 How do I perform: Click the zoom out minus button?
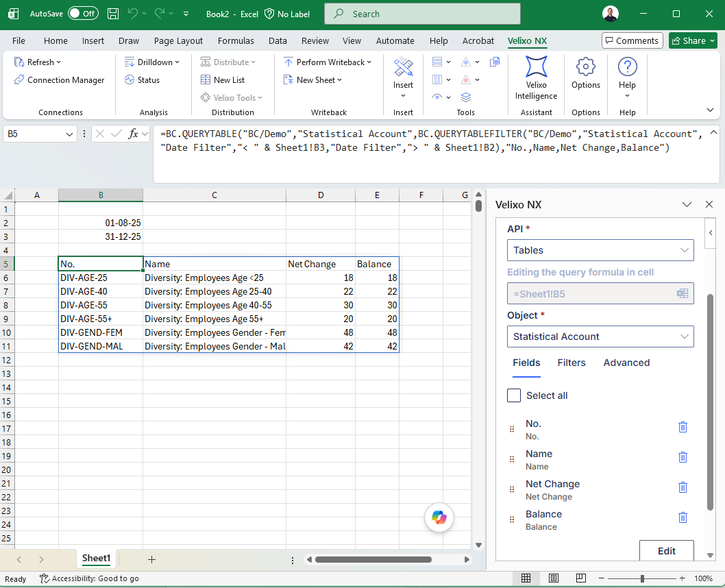(601, 578)
